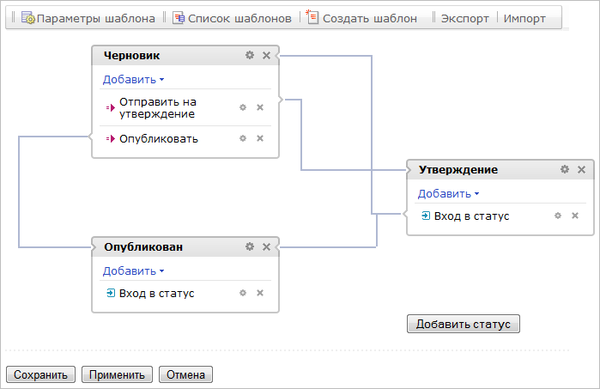Delete the Черновик status block
600x389 pixels.
click(x=266, y=55)
